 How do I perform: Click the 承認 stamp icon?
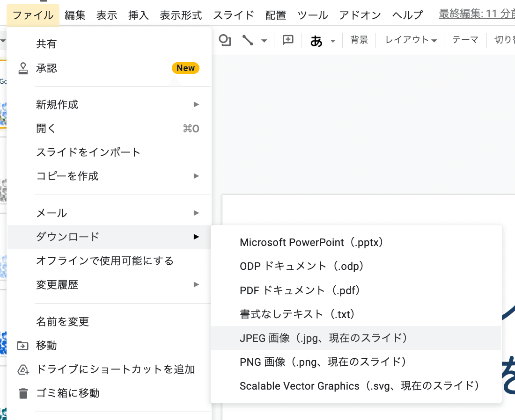[x=22, y=68]
